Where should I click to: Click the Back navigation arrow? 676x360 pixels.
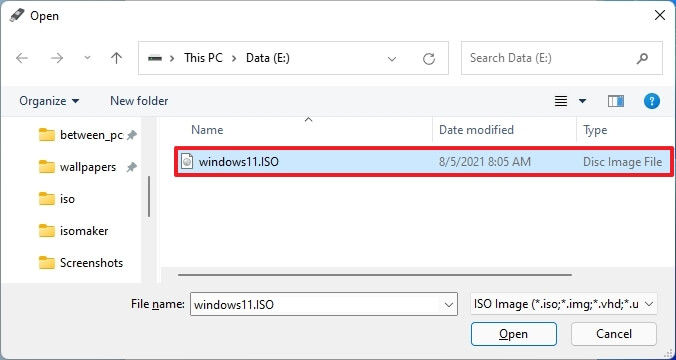pyautogui.click(x=22, y=58)
